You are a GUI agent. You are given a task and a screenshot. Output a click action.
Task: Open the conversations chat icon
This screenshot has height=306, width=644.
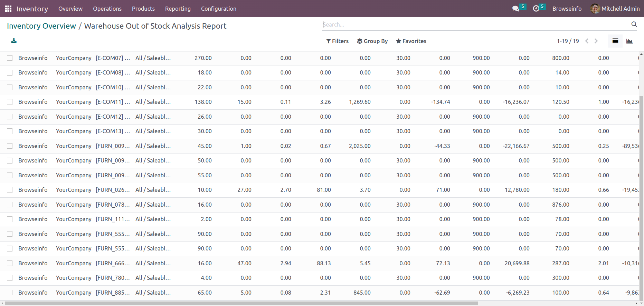click(516, 9)
